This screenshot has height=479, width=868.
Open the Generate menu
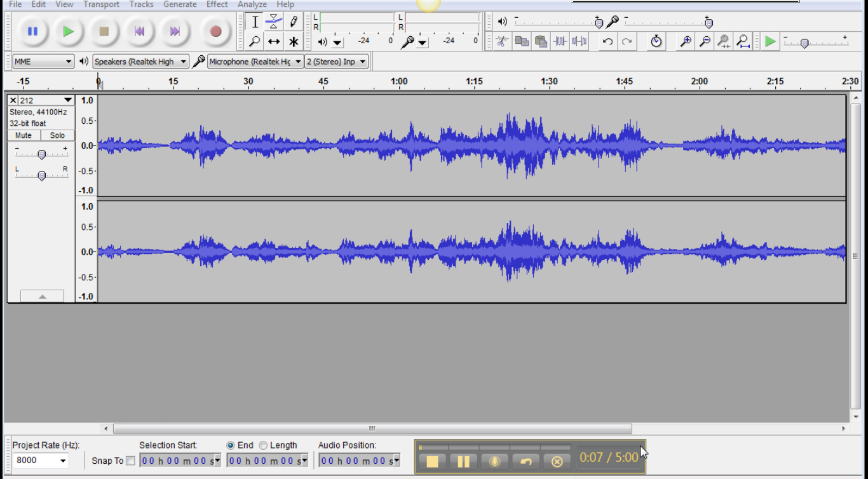click(x=180, y=4)
